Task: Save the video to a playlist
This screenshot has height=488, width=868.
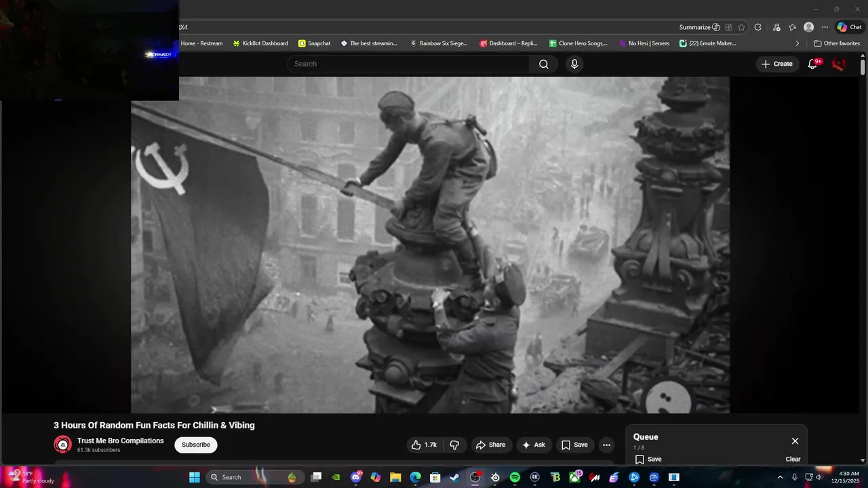Action: coord(574,445)
